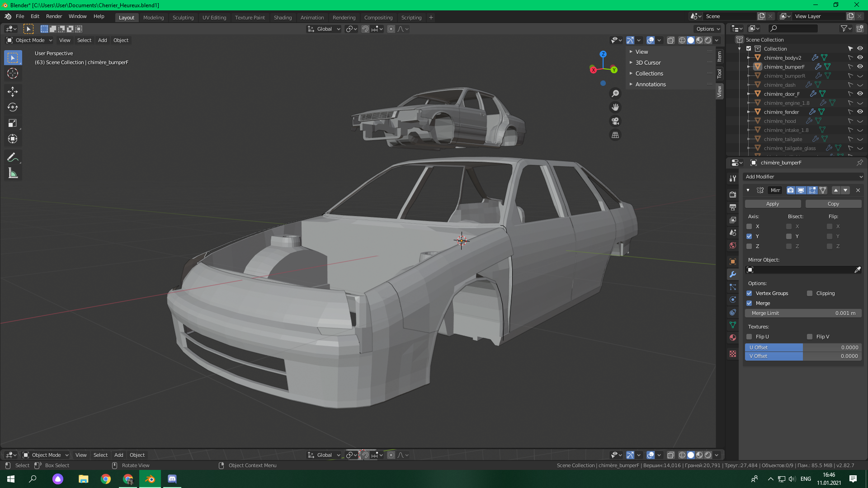Open the Material properties tab icon
Viewport: 868px width, 488px height.
click(x=733, y=338)
